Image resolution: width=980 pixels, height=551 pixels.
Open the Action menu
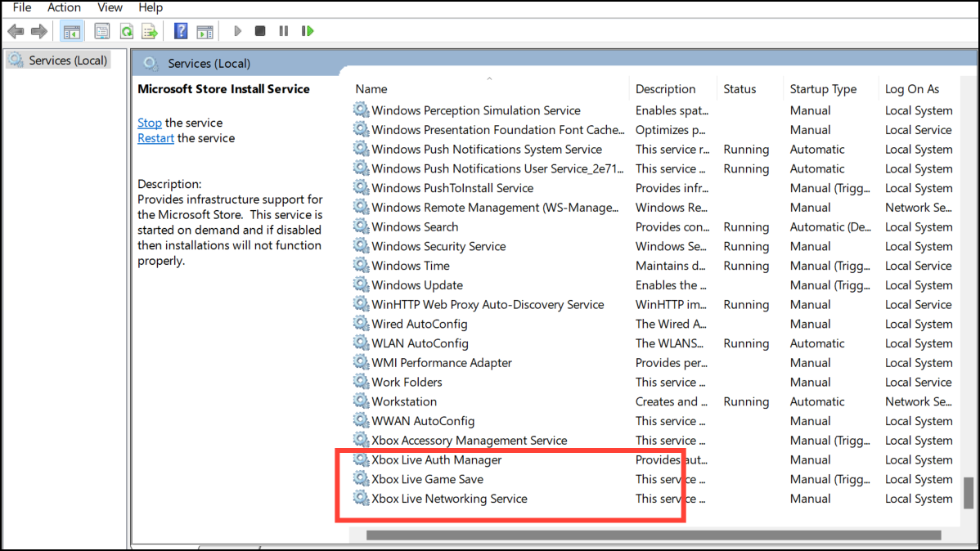click(64, 7)
